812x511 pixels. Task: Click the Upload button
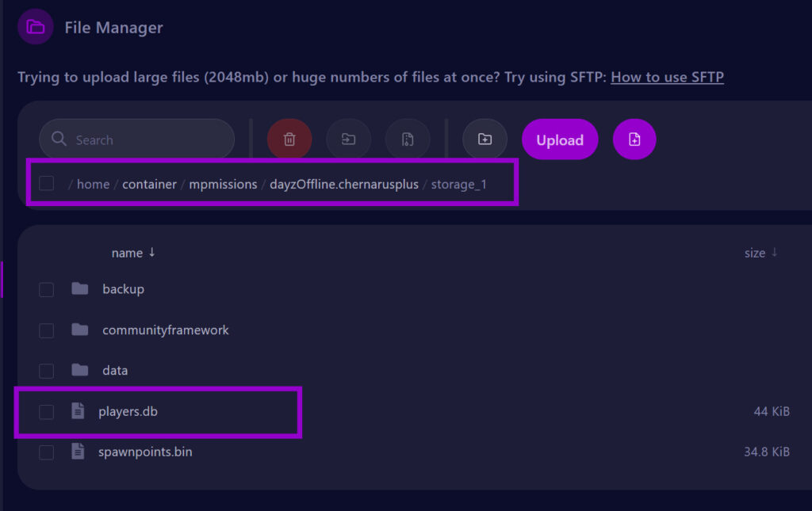tap(560, 139)
